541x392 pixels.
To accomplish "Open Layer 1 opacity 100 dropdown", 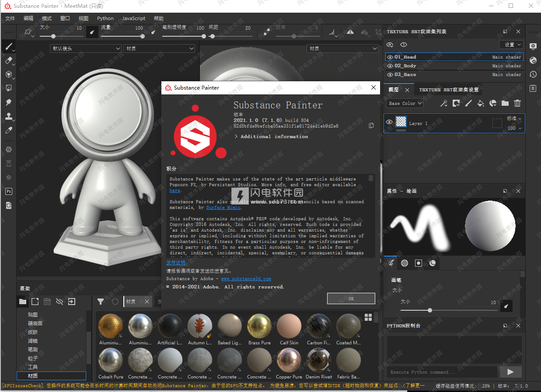I will pyautogui.click(x=514, y=128).
